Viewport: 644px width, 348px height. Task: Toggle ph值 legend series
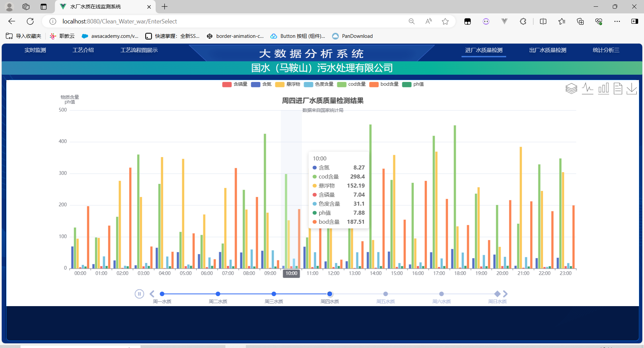click(413, 84)
